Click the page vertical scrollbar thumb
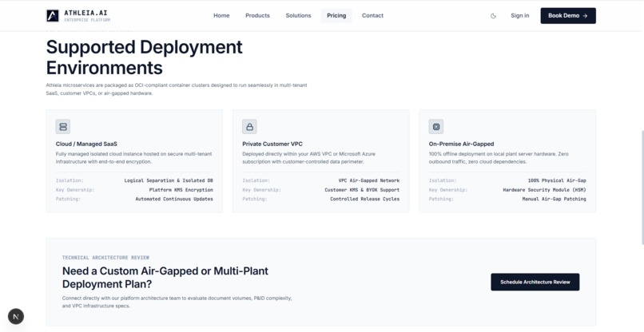Viewport: 644px width, 332px height. [642, 188]
